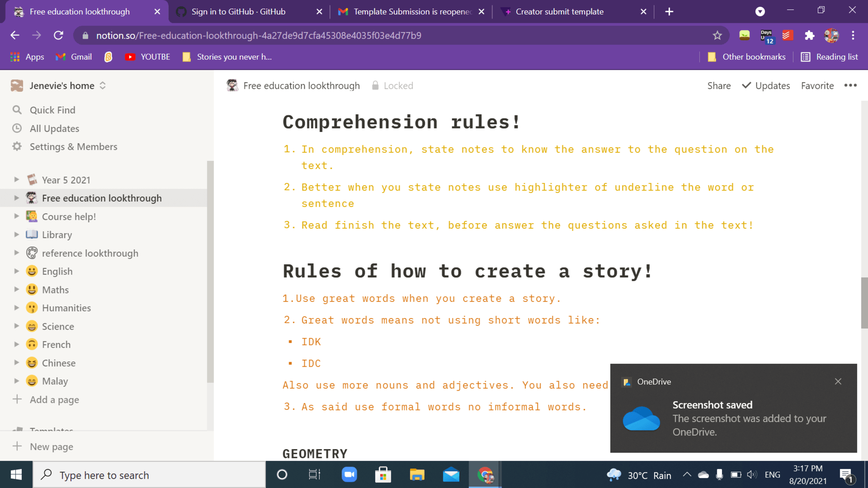Click the New page plus icon
This screenshot has height=488, width=868.
[x=17, y=446]
